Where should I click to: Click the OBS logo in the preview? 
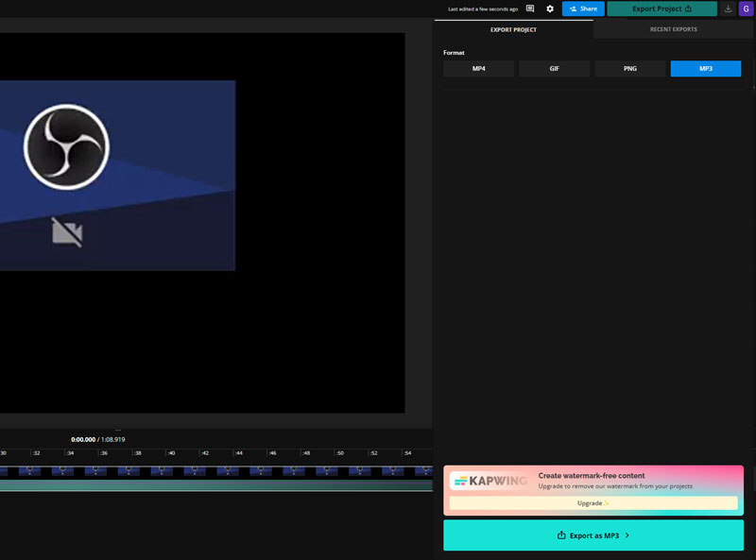(x=66, y=147)
